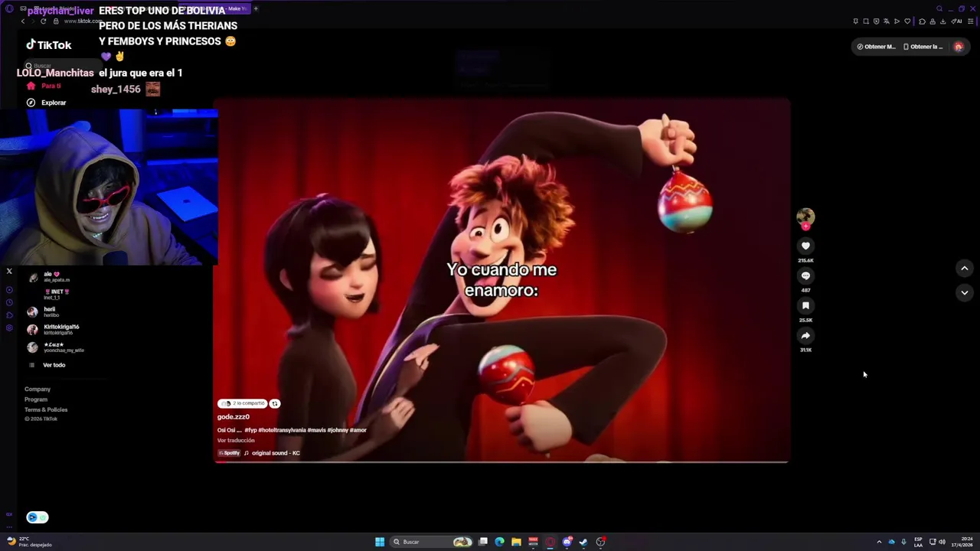980x551 pixels.
Task: Click the browser toolbar play flow icon
Action: click(x=897, y=21)
